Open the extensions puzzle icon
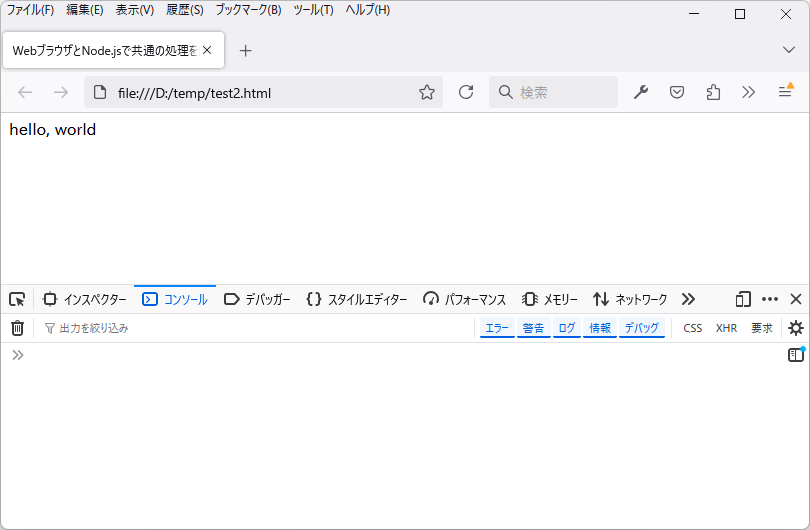The image size is (810, 530). [x=713, y=92]
